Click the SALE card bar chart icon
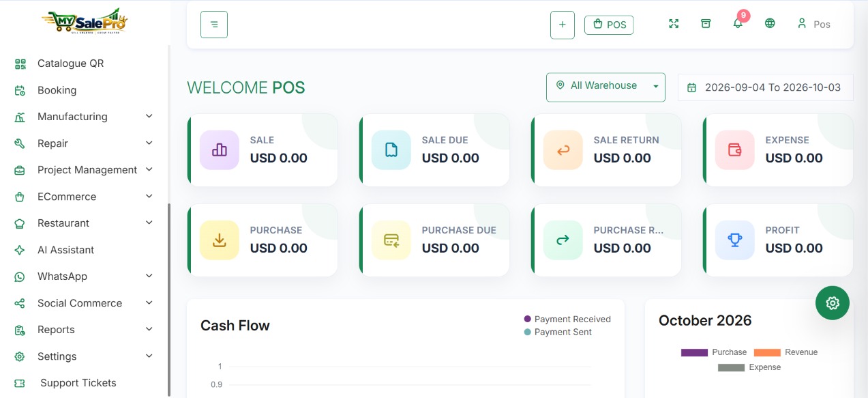868x398 pixels. 220,150
